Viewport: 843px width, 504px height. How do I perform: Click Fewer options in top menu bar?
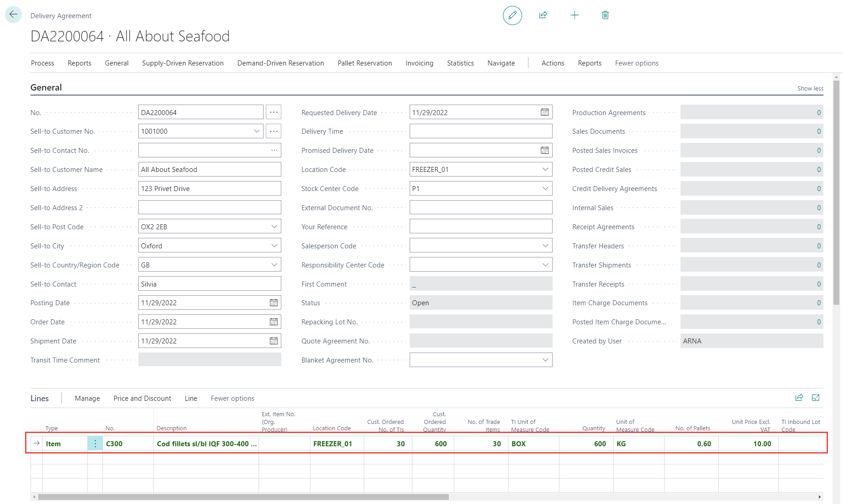tap(636, 63)
